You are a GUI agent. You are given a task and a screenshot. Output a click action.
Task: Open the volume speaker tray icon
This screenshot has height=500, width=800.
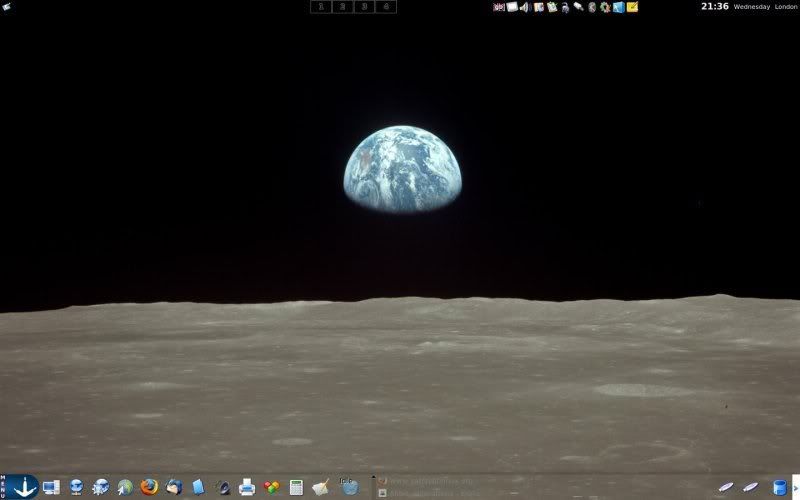pos(525,7)
